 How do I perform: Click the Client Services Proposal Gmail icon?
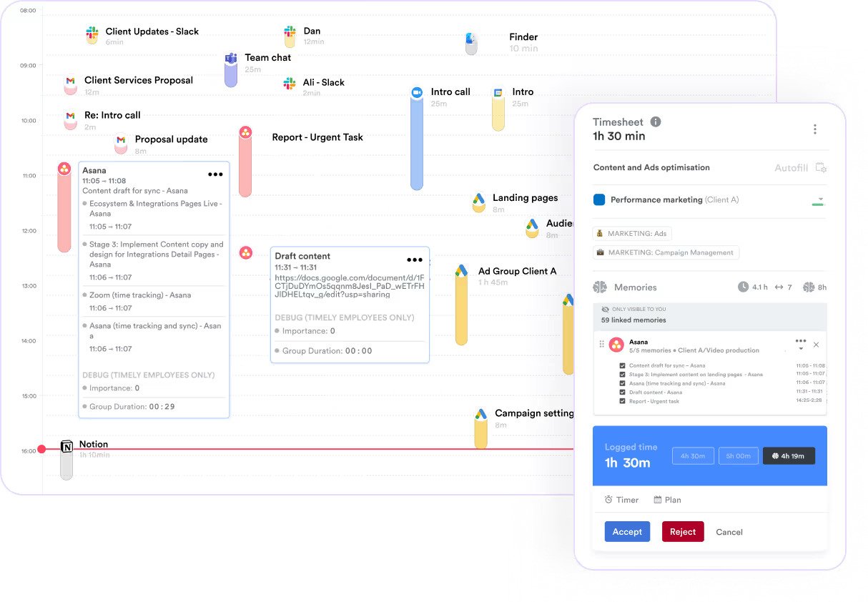tap(70, 82)
